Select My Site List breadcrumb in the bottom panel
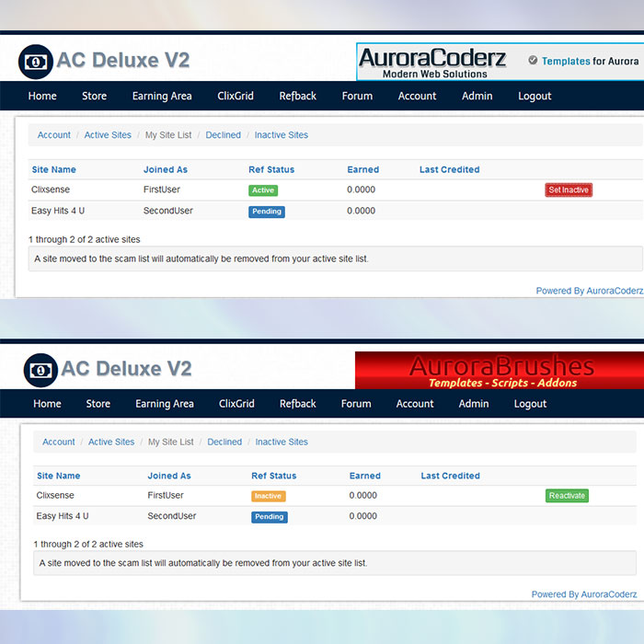 click(171, 442)
